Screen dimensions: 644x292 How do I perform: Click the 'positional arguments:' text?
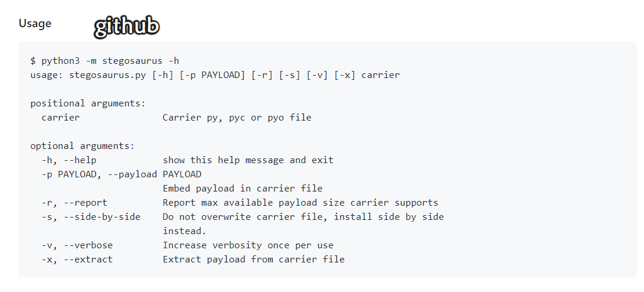88,103
